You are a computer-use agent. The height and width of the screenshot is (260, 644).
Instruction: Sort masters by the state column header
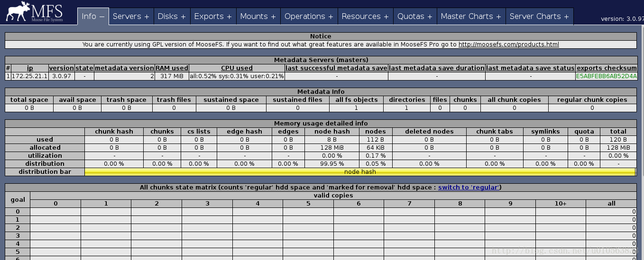point(84,68)
